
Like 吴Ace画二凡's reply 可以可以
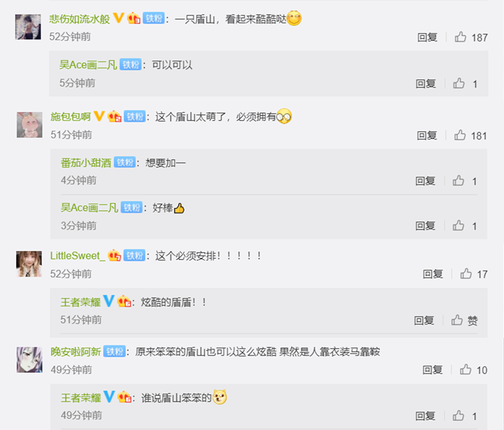pos(459,83)
